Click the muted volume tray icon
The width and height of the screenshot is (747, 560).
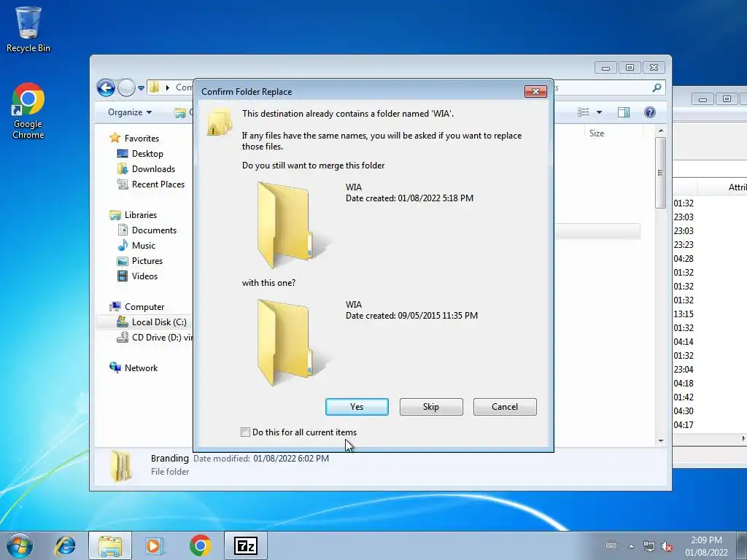point(667,546)
